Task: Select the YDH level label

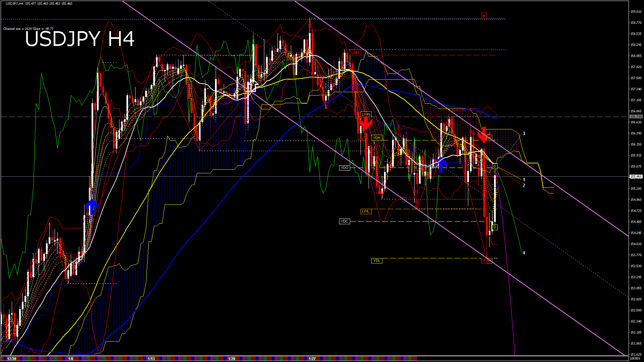Action: (x=377, y=138)
